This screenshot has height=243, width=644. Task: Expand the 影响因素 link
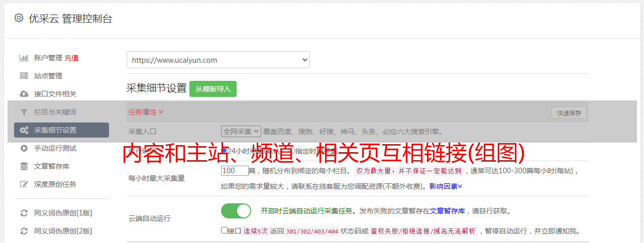[x=446, y=186]
